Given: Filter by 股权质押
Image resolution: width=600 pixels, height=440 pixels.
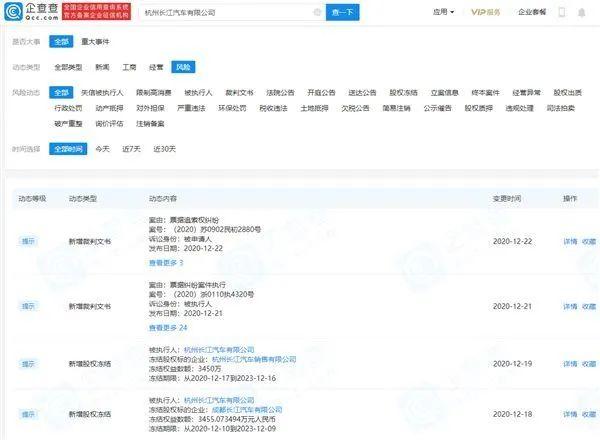Looking at the screenshot, I should 479,108.
